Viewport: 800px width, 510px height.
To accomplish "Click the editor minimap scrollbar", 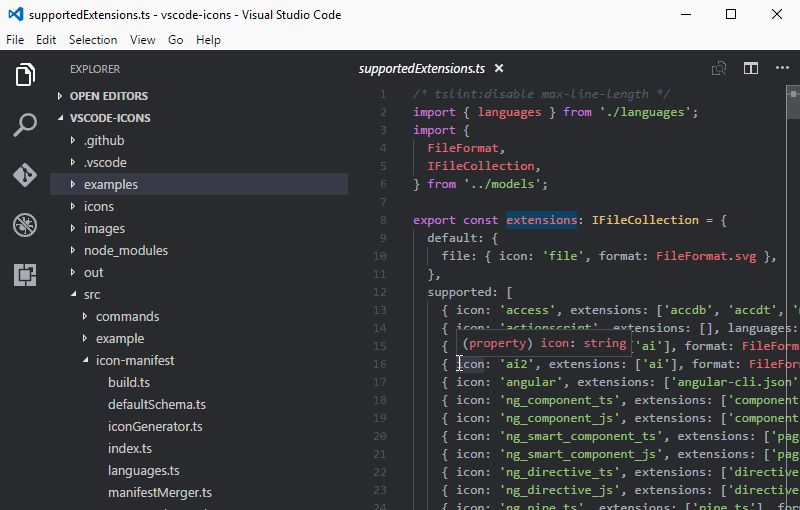I will 793,102.
